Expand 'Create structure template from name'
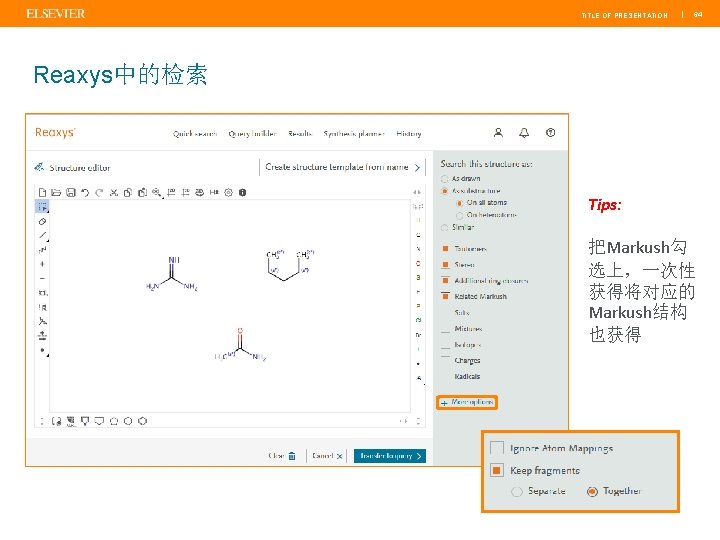The height and width of the screenshot is (540, 720). pos(343,167)
